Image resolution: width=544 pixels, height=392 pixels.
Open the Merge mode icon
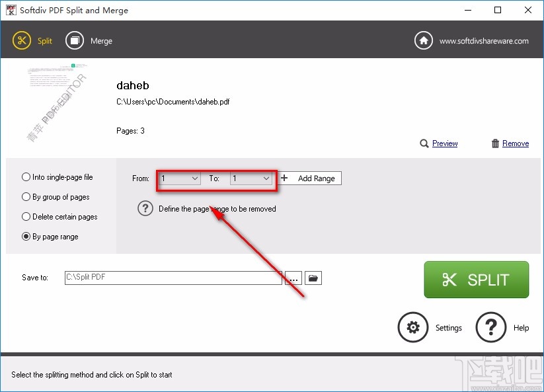pos(75,40)
